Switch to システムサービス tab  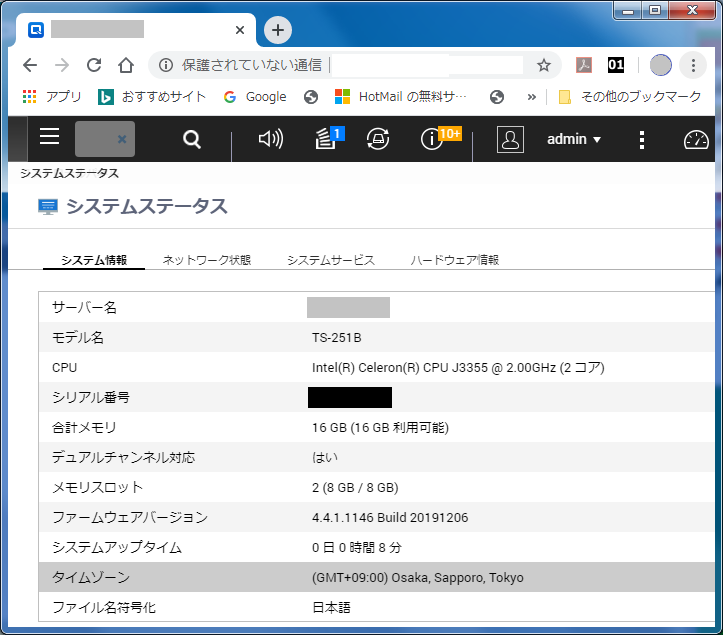[331, 260]
